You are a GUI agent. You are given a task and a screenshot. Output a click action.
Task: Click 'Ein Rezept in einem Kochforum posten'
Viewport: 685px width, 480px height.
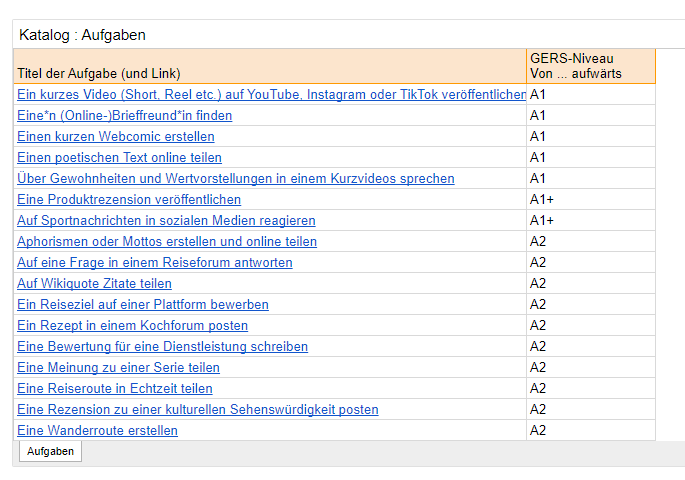click(x=132, y=326)
